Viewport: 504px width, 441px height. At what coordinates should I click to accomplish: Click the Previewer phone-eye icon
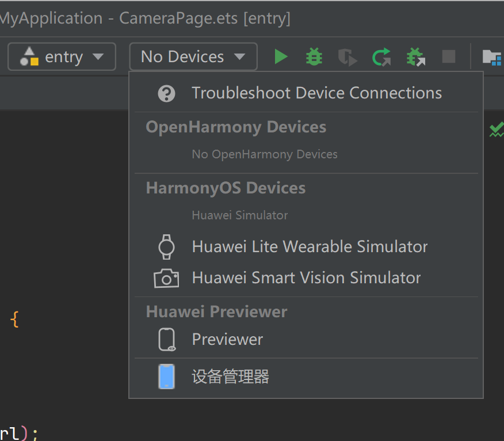[167, 339]
